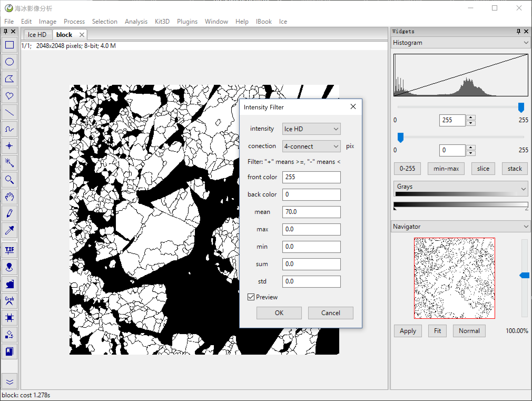Select the rectangle selection tool
This screenshot has width=532, height=401.
click(9, 45)
